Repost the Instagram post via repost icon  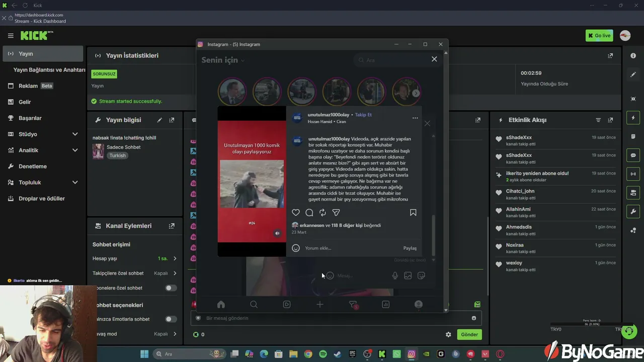323,213
